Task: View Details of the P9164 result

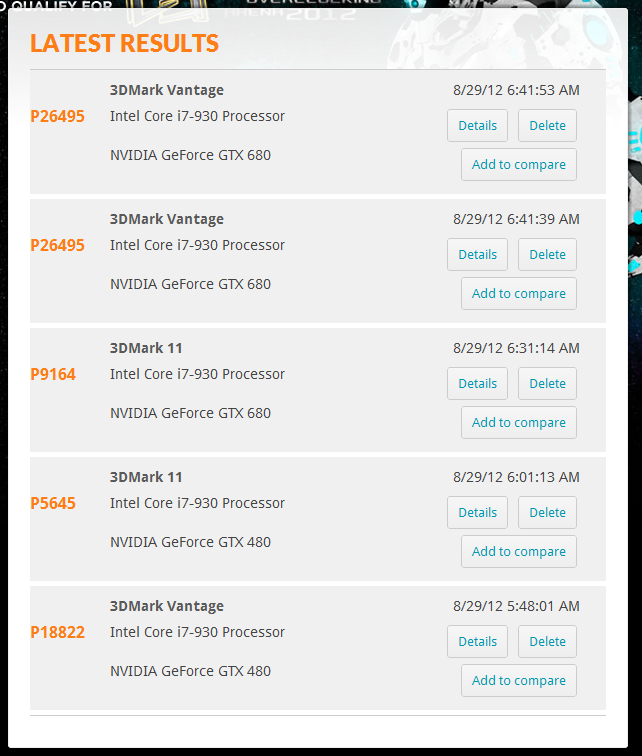Action: point(477,383)
